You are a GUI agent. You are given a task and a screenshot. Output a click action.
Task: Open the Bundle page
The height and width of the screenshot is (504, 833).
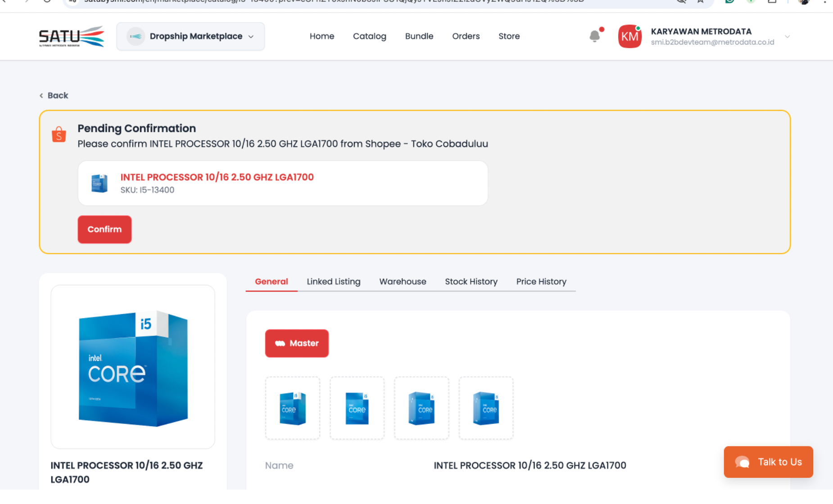tap(419, 36)
